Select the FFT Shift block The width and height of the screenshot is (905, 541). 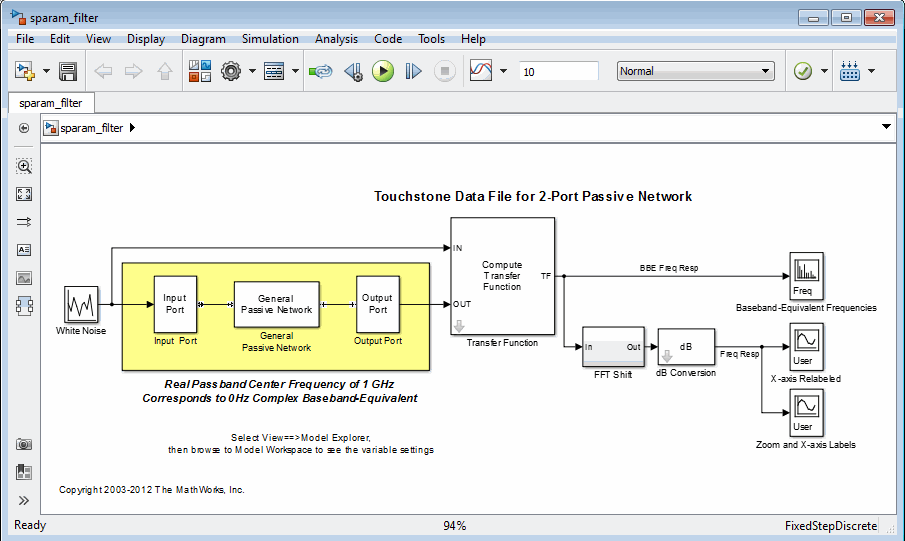[x=613, y=346]
